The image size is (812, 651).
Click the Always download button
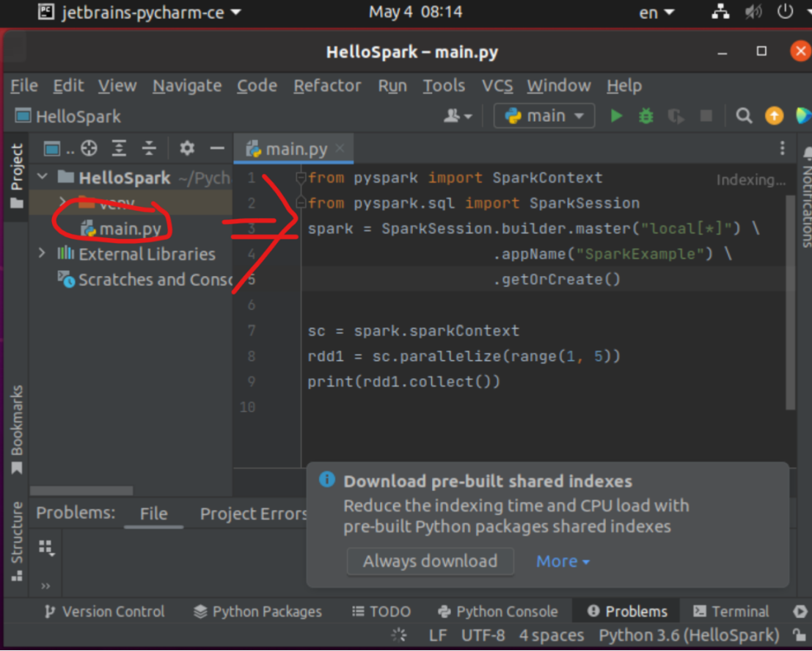tap(430, 561)
